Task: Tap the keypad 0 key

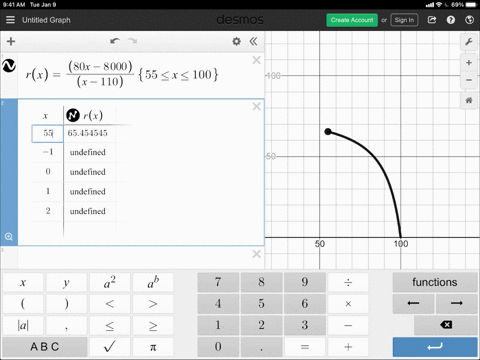Action: 218,347
